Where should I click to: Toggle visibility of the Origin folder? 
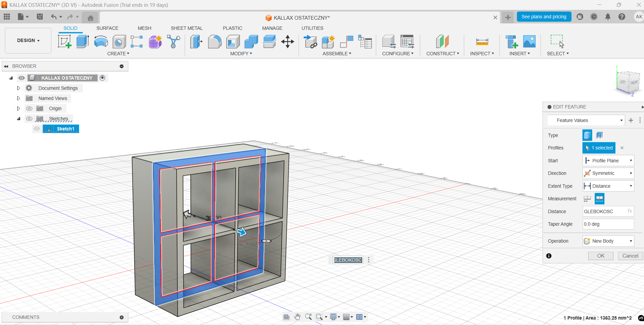tap(29, 108)
